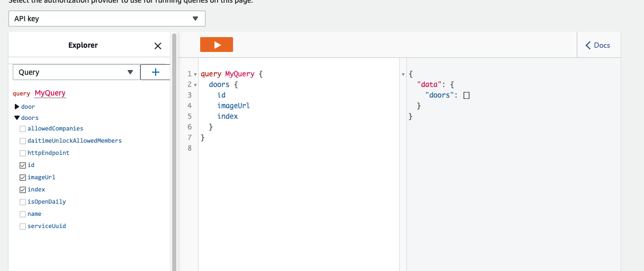
Task: Click 'id' field in the query editor
Action: (x=221, y=95)
